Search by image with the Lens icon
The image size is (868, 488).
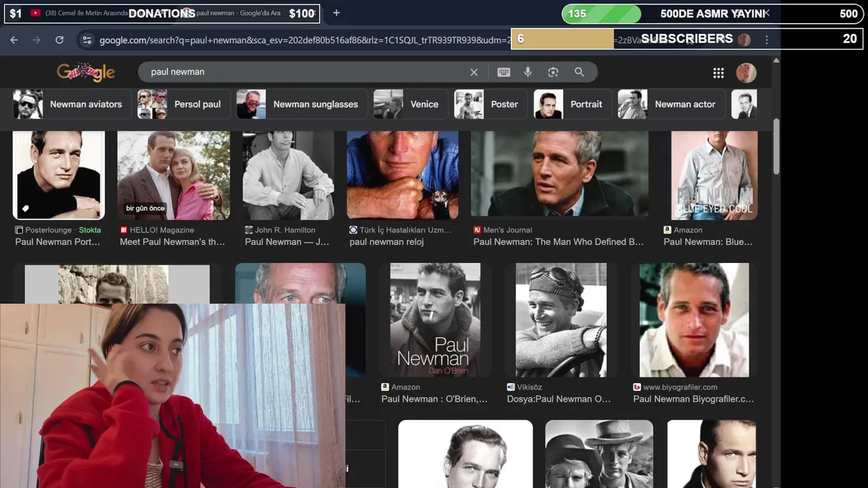click(x=553, y=72)
